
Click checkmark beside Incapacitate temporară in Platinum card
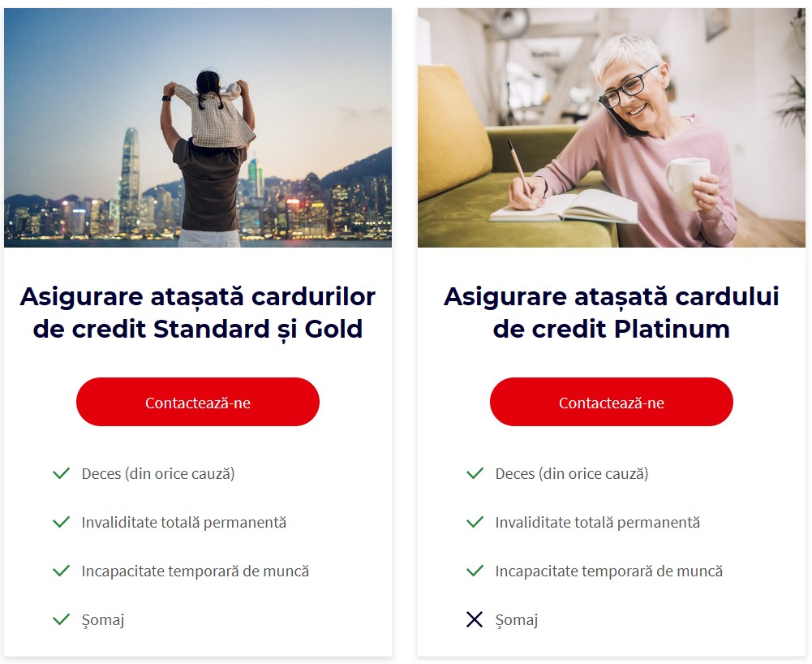click(x=475, y=571)
